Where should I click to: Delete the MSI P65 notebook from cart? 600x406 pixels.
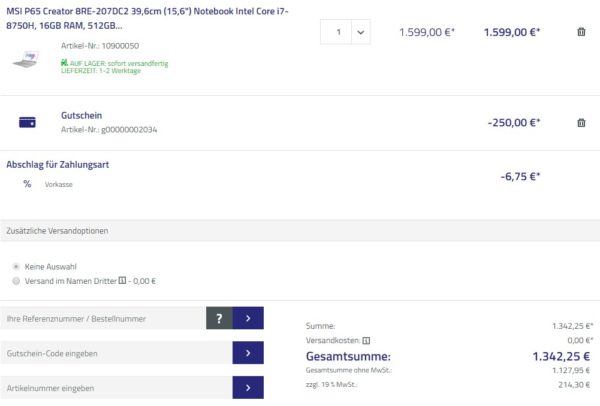point(582,32)
